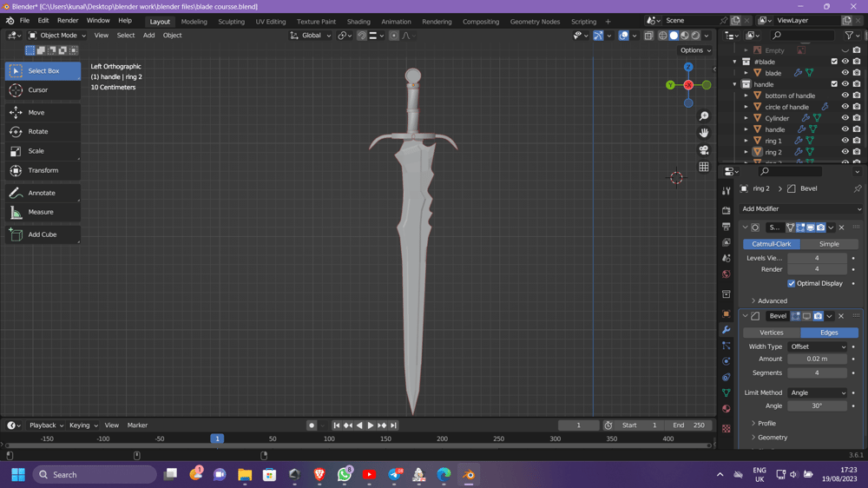
Task: Click the zoom viewport magnifier icon
Action: point(704,116)
